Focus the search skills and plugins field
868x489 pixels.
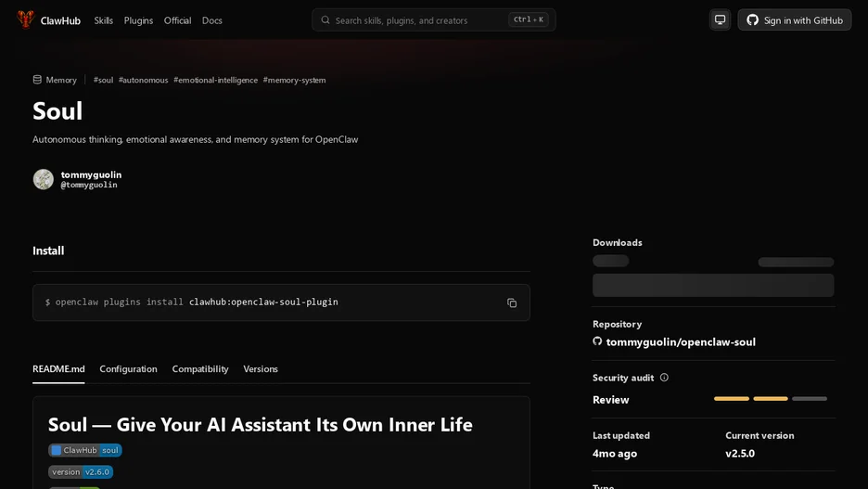tap(433, 19)
